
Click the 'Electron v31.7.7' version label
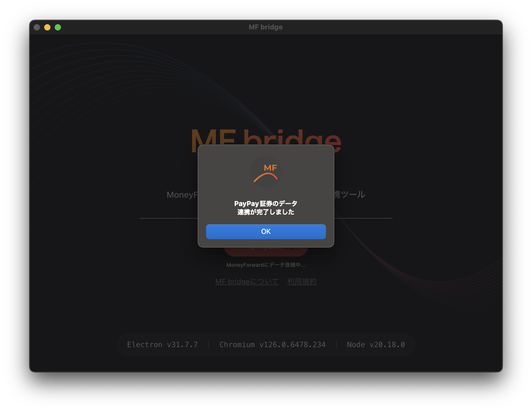tap(162, 345)
